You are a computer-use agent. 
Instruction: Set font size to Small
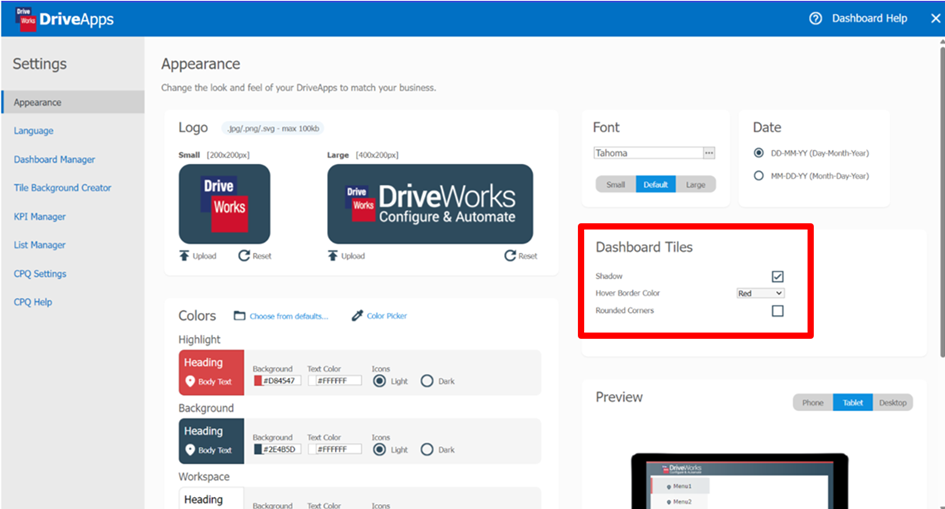(x=615, y=184)
